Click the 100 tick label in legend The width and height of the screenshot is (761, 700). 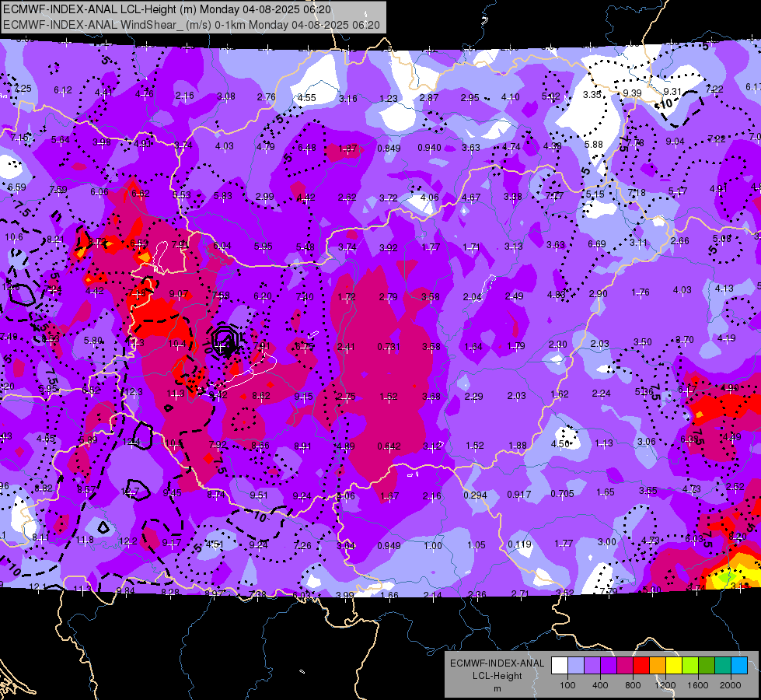pos(567,685)
